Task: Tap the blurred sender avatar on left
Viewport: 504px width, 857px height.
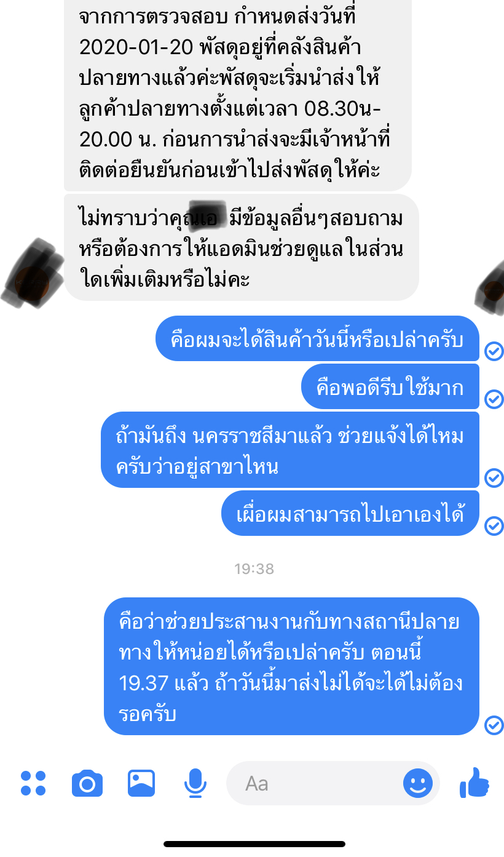Action: pos(32,273)
